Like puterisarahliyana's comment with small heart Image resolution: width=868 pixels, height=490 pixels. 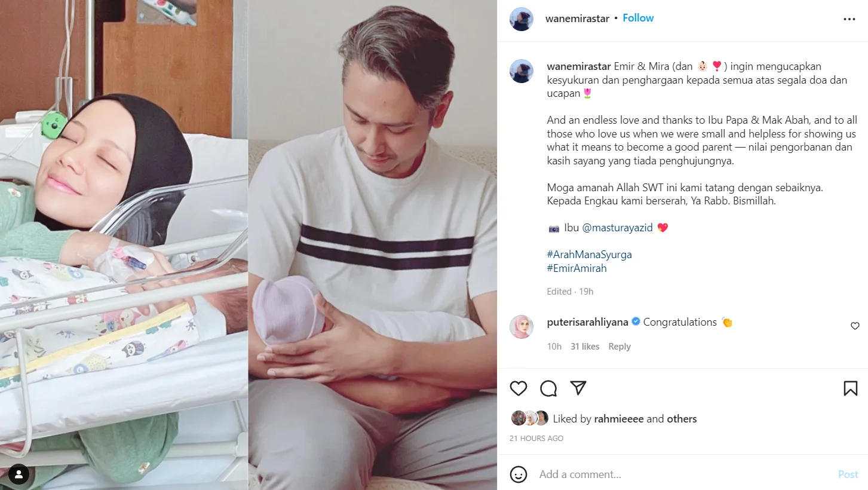855,326
